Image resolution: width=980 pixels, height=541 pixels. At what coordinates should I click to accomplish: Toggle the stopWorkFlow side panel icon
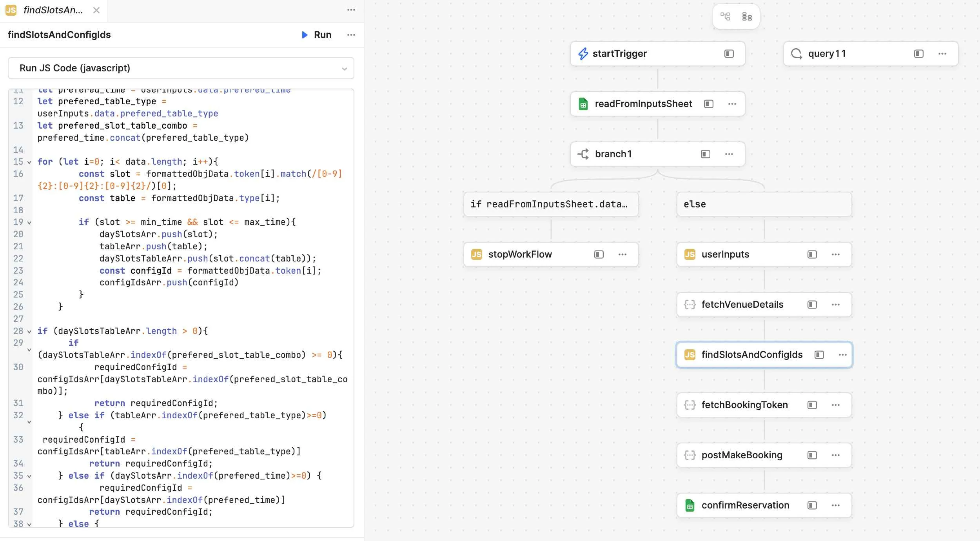point(599,254)
